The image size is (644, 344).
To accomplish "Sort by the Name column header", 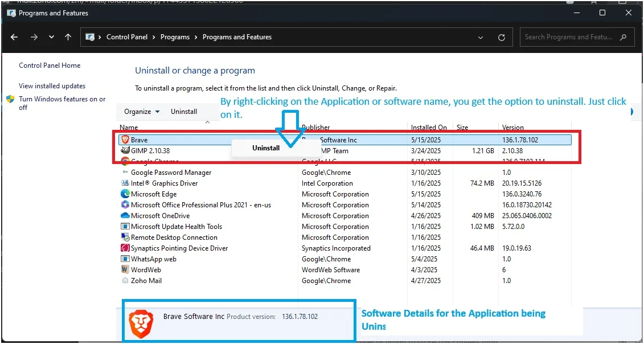I will [129, 128].
